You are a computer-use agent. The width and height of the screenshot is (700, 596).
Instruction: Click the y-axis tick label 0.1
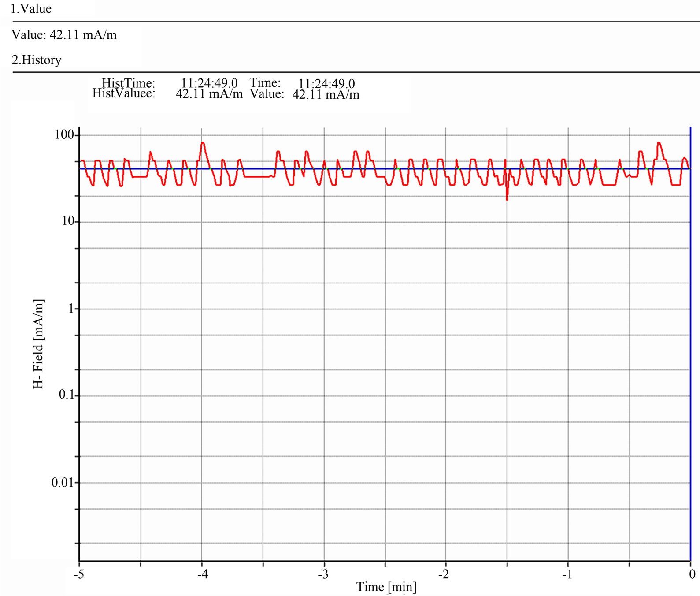coord(67,395)
